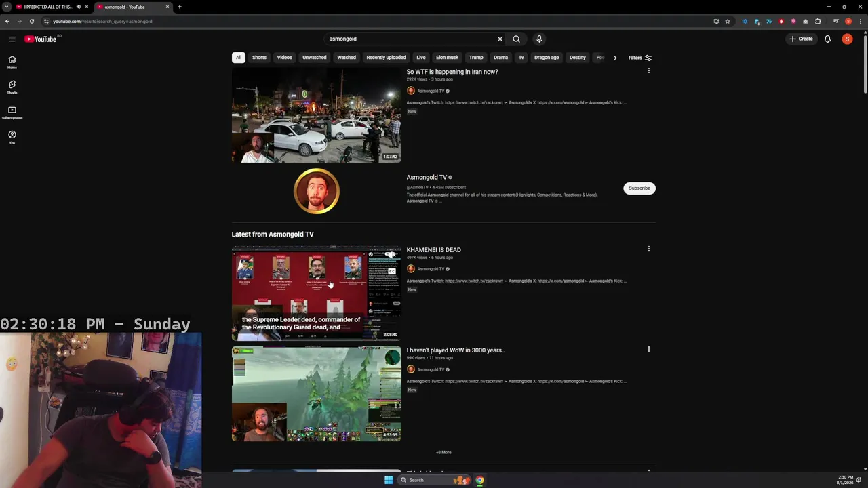
Task: Click the Windows taskbar Search box
Action: tap(434, 480)
